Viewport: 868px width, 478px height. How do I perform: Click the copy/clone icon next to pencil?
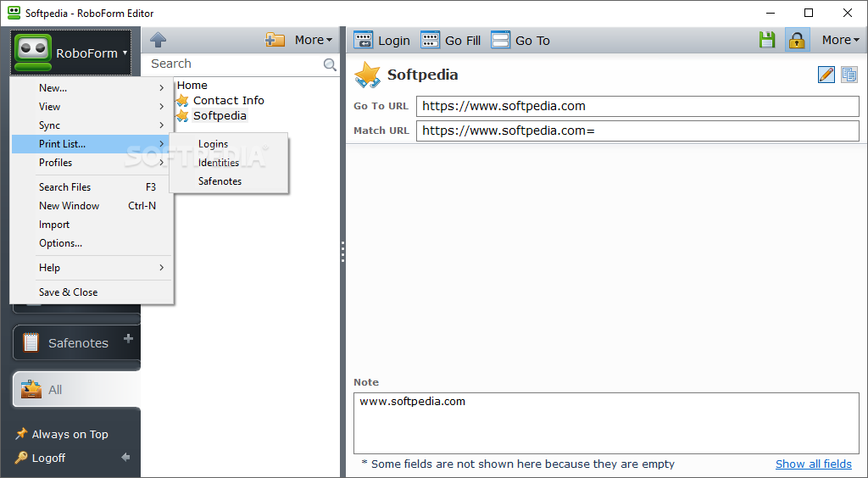click(849, 74)
